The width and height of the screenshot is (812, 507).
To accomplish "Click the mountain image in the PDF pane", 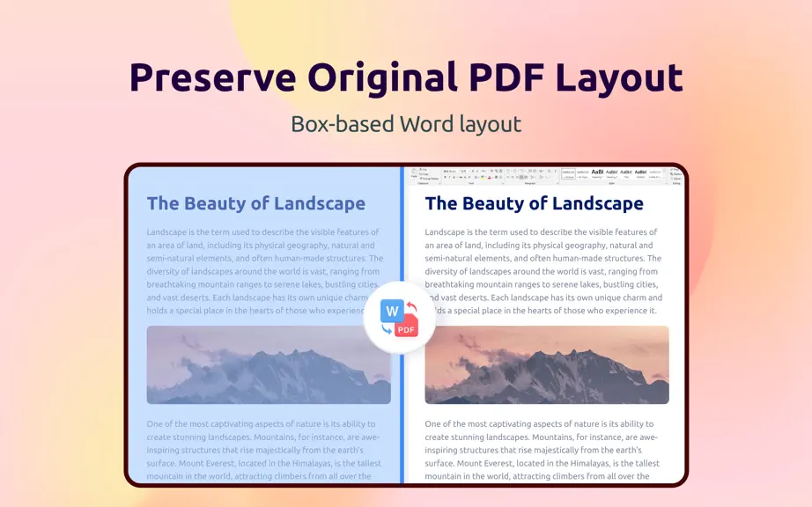I will (x=269, y=364).
